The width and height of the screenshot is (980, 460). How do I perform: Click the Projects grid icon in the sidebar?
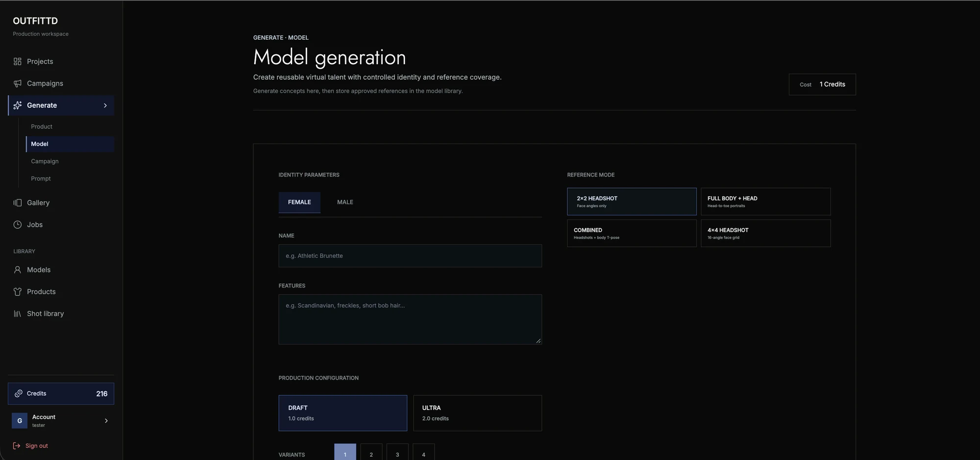(18, 61)
